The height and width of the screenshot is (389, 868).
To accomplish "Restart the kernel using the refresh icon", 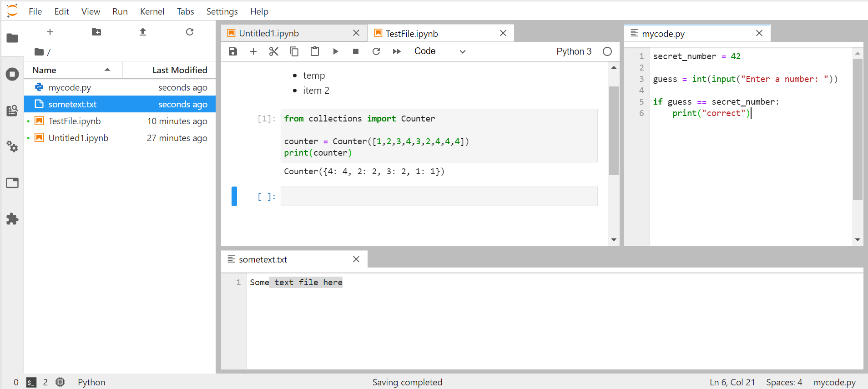I will pos(376,51).
